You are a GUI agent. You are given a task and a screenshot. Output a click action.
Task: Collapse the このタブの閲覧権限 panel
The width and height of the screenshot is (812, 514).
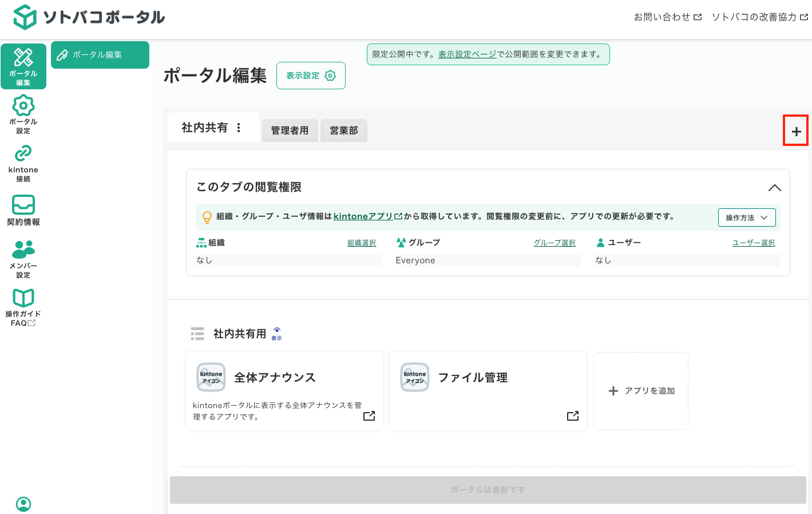(x=775, y=188)
